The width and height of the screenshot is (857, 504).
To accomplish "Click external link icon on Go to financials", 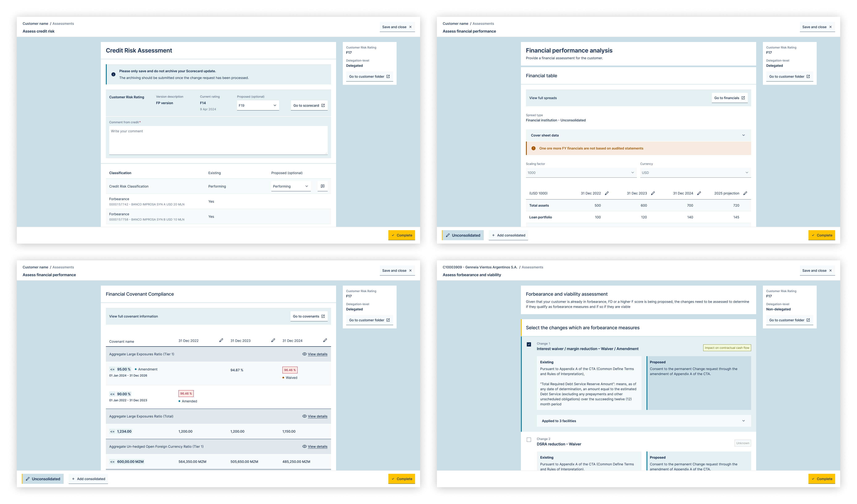I will (x=743, y=98).
